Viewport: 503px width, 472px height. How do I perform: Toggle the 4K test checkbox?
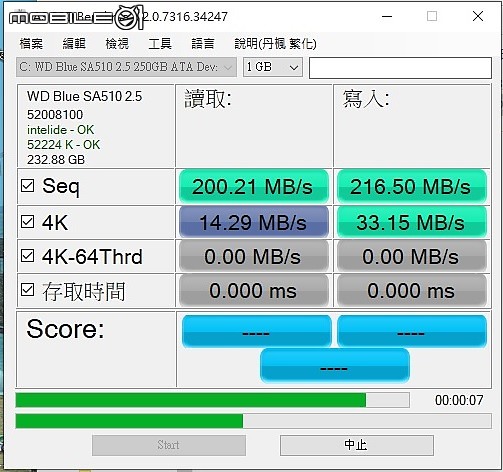tap(27, 222)
